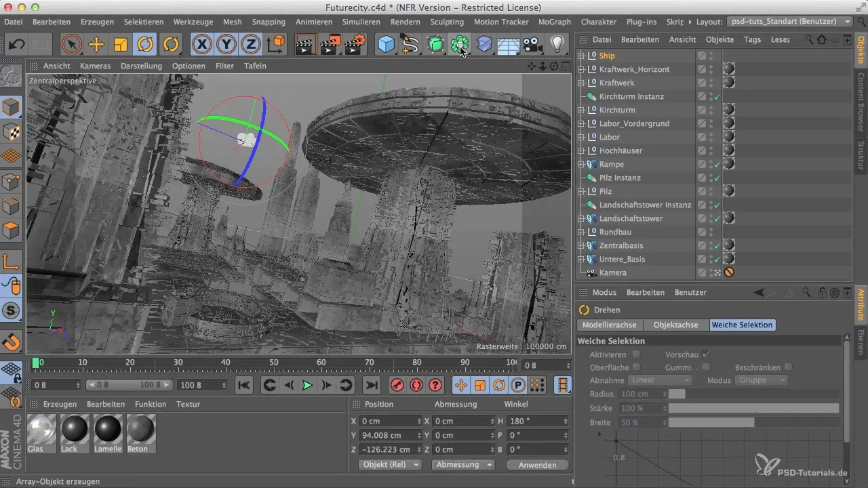Jump to the animation start

(244, 385)
